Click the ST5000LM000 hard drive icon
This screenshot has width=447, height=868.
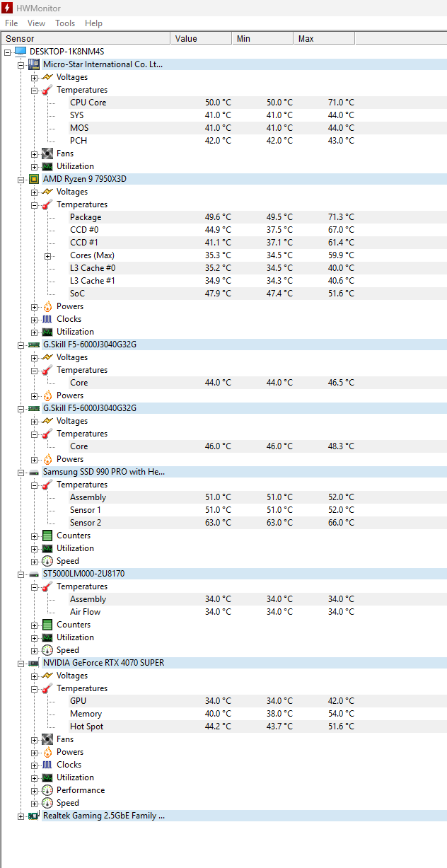click(34, 574)
